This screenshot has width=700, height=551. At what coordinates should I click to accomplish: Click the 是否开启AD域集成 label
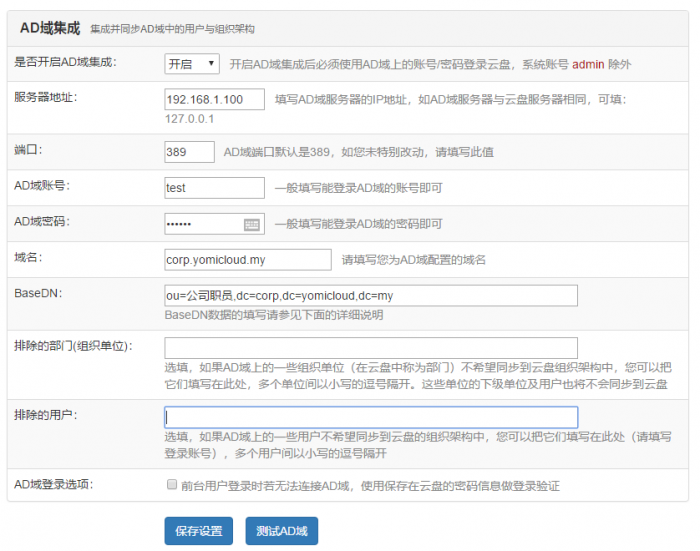(65, 62)
